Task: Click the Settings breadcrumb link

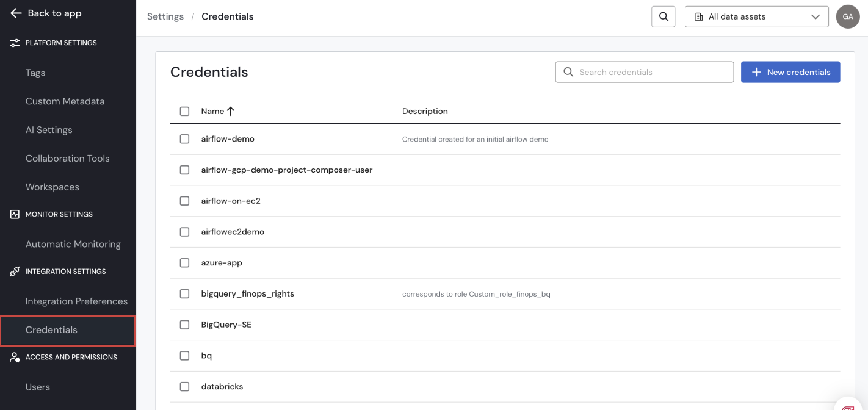Action: tap(165, 16)
